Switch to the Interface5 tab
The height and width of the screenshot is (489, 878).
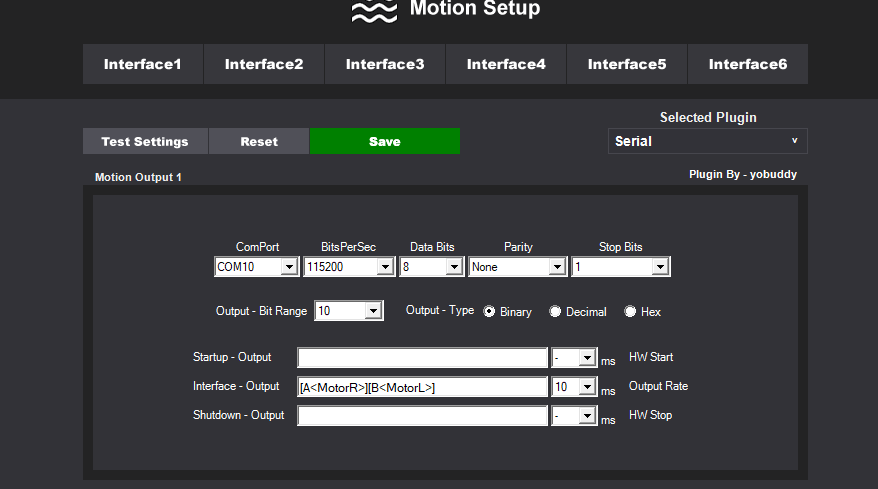point(627,64)
